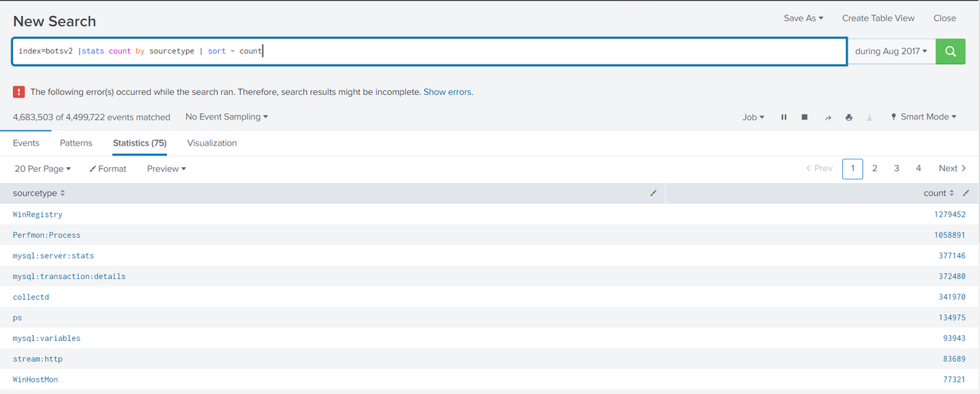Viewport: 980px width, 394px height.
Task: Click the count value 134975
Action: 952,318
